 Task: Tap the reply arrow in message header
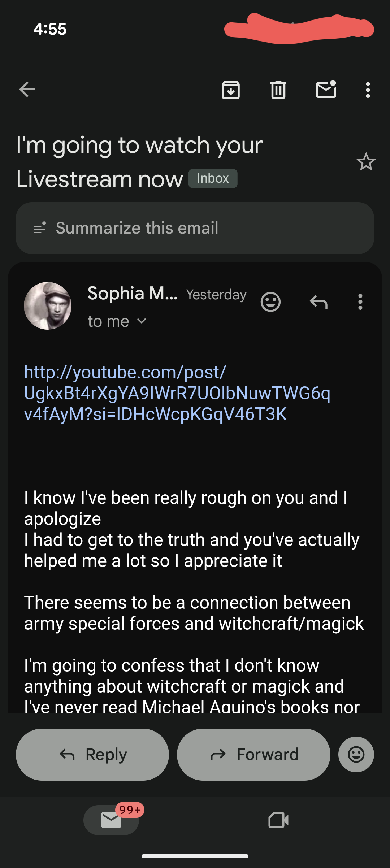point(318,302)
